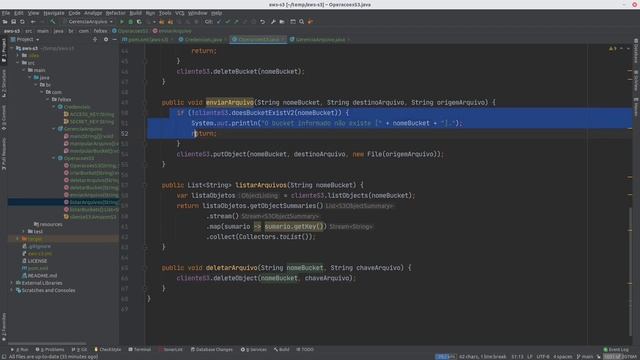Click the Synchronize reload toolbar icon
This screenshot has width=640, height=360.
pyautogui.click(x=22, y=22)
